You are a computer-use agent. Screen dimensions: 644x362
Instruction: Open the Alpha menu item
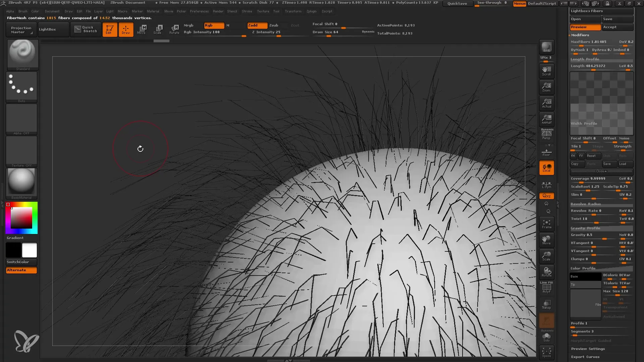(x=10, y=11)
